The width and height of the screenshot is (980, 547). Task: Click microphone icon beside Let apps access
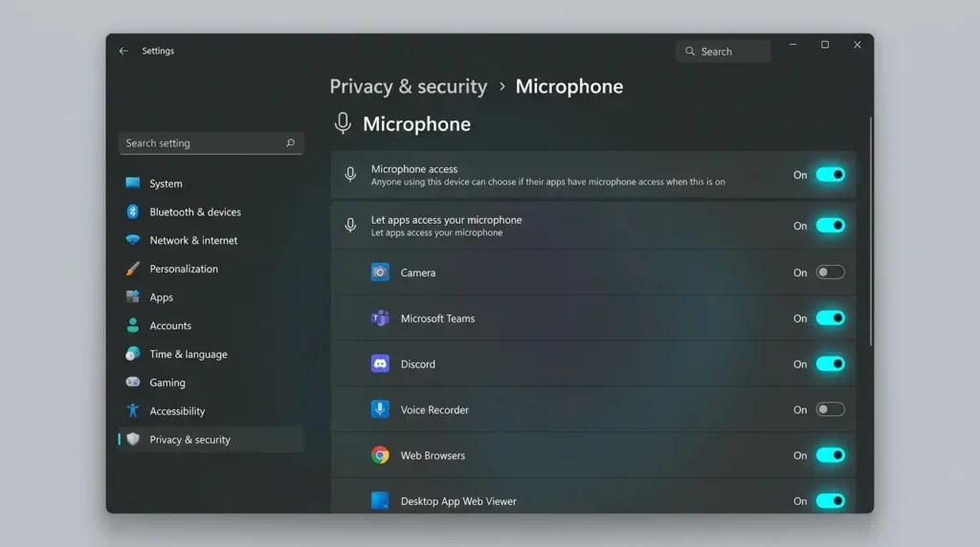point(350,226)
